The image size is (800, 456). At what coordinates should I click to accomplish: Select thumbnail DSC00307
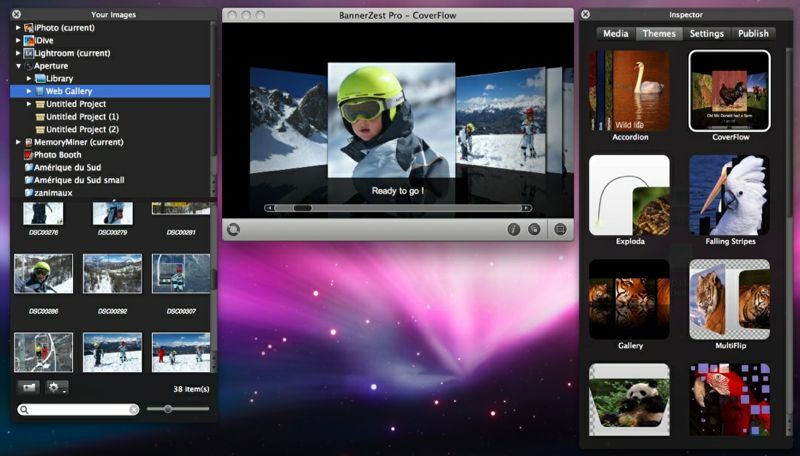181,274
